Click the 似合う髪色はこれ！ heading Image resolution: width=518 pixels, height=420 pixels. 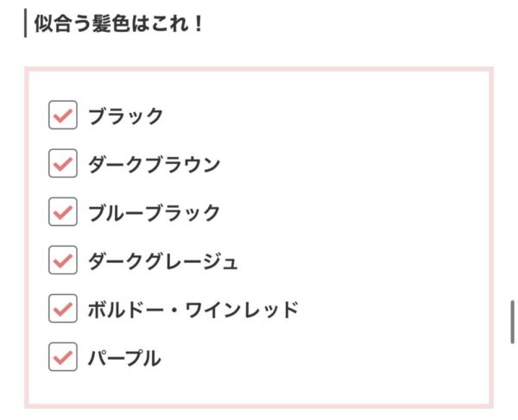tap(118, 24)
